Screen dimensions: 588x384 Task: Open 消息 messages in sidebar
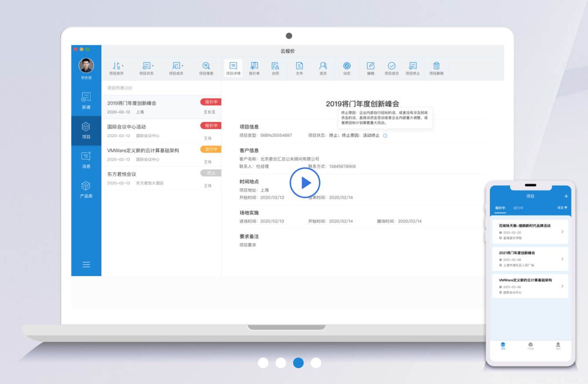coord(86,160)
